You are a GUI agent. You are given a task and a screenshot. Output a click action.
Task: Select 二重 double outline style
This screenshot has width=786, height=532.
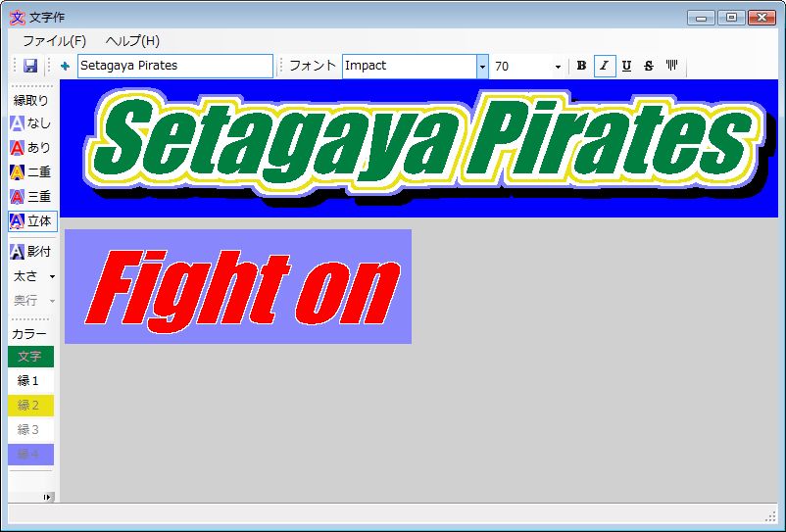pyautogui.click(x=31, y=172)
